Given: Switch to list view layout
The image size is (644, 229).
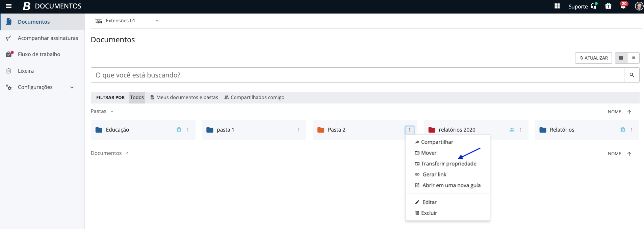Looking at the screenshot, I should [x=634, y=58].
